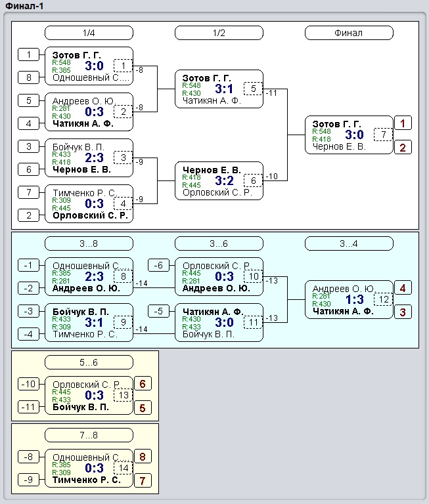Open match Одношевный vs Тимченко 0:3
The width and height of the screenshot is (429, 504).
89,469
